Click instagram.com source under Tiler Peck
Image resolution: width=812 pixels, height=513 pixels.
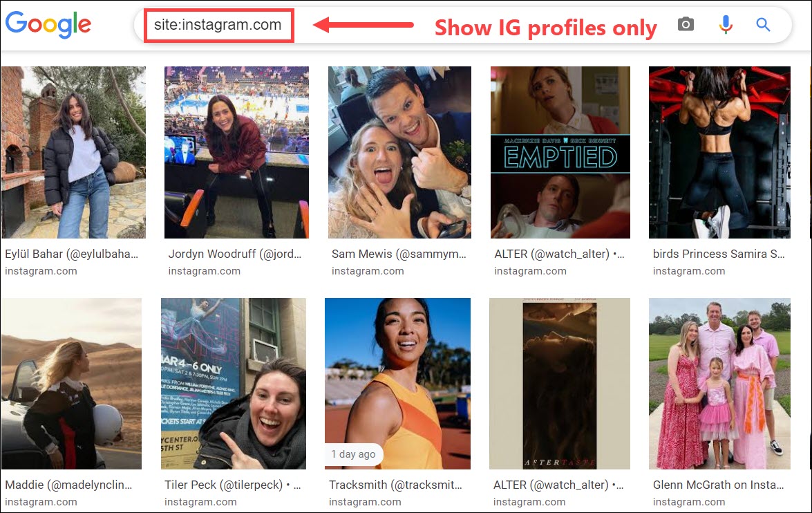200,502
